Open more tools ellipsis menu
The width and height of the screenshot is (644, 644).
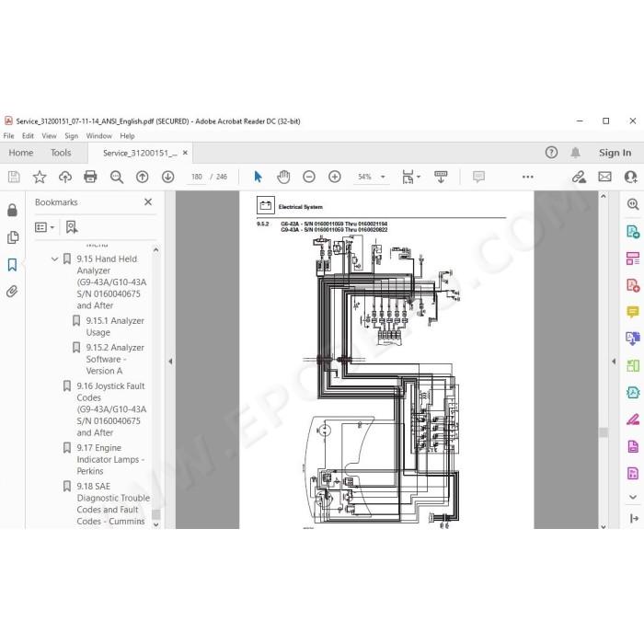(528, 177)
